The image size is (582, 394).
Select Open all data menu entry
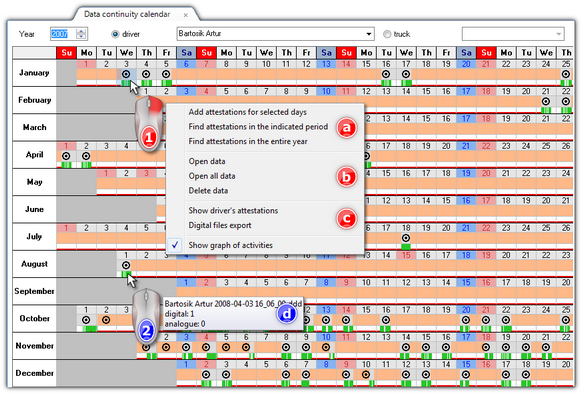coord(212,176)
